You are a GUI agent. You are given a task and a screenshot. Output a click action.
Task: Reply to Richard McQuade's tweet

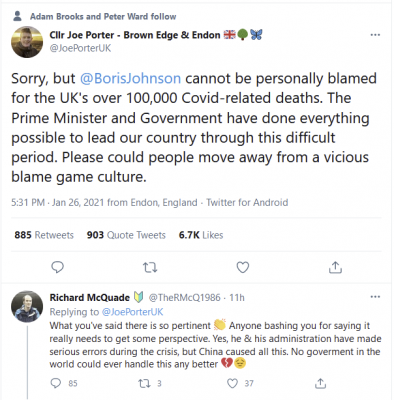tap(56, 383)
